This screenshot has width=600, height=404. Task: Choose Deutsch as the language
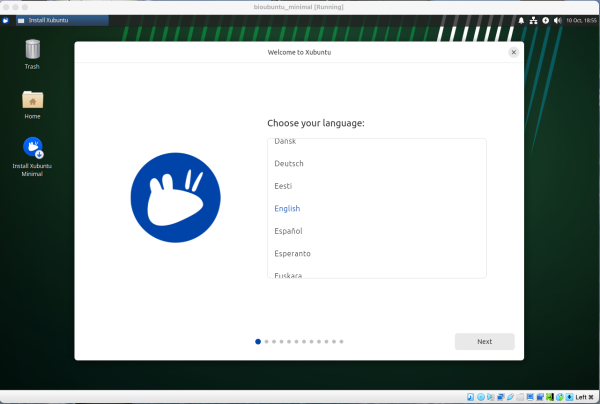(x=289, y=163)
